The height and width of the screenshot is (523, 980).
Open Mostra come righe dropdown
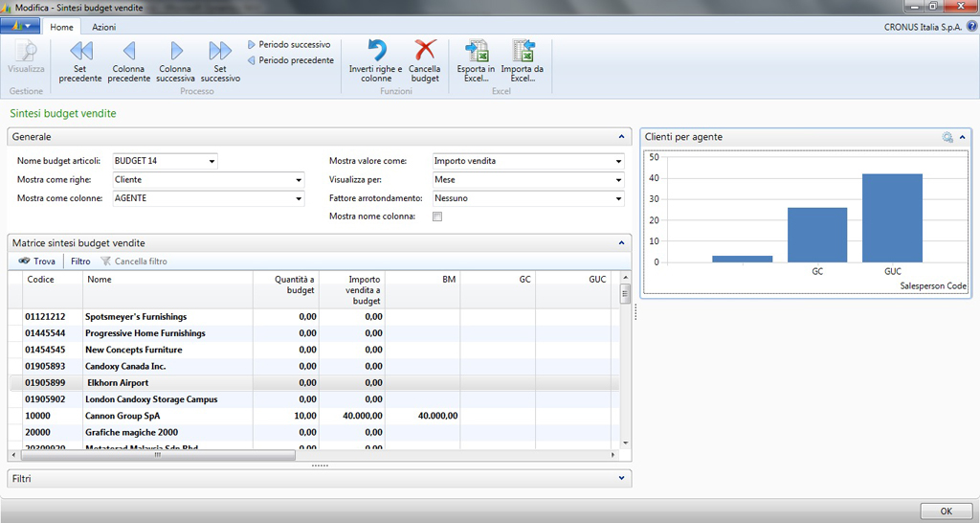(x=299, y=180)
